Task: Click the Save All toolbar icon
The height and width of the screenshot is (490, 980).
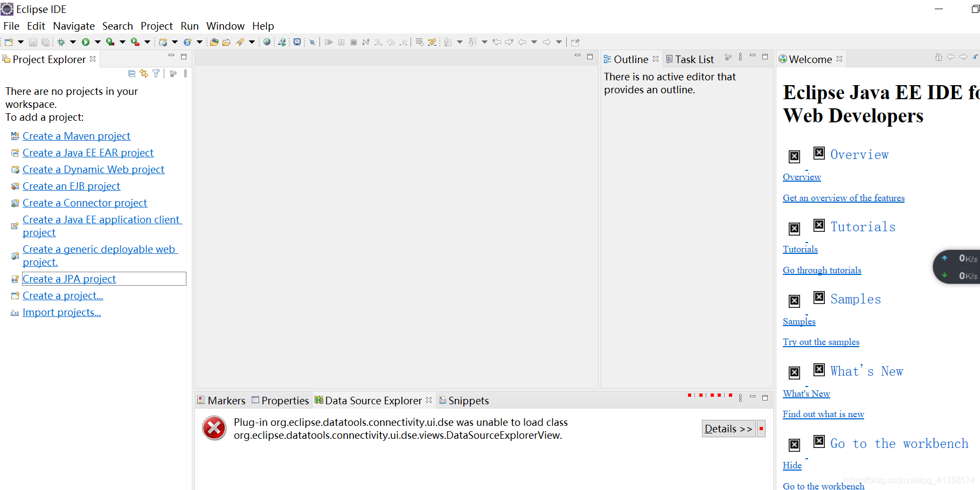Action: pyautogui.click(x=46, y=42)
